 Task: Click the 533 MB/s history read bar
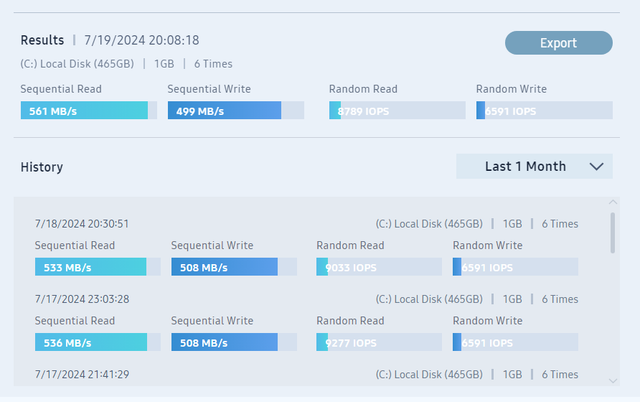(98, 267)
